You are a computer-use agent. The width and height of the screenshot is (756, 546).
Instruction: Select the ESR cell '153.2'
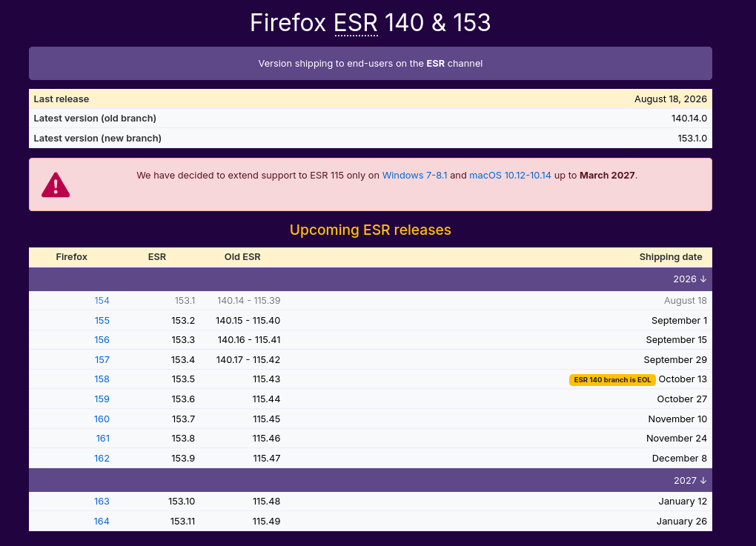(183, 321)
